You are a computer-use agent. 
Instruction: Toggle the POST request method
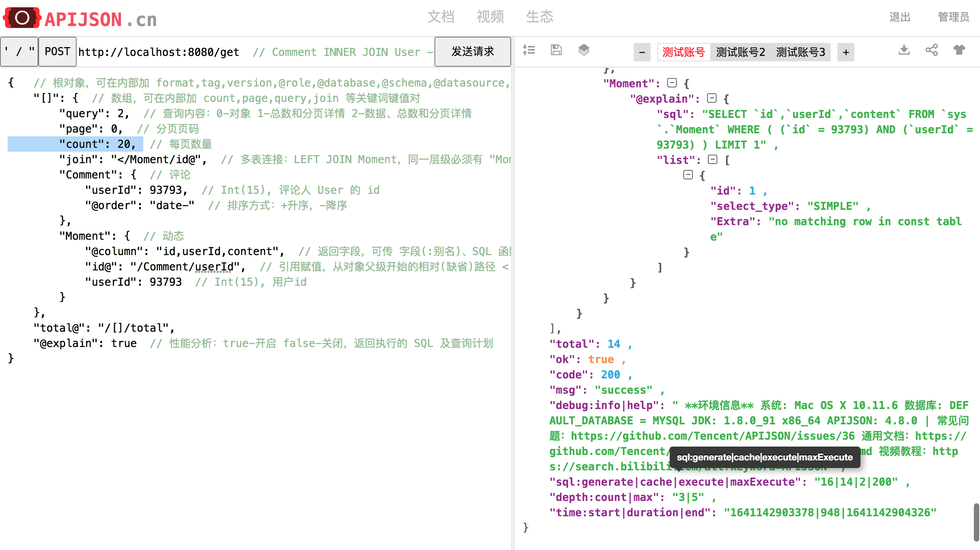57,51
